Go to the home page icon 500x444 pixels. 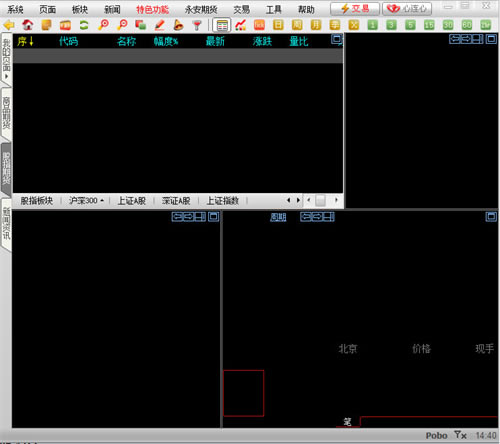(28, 25)
